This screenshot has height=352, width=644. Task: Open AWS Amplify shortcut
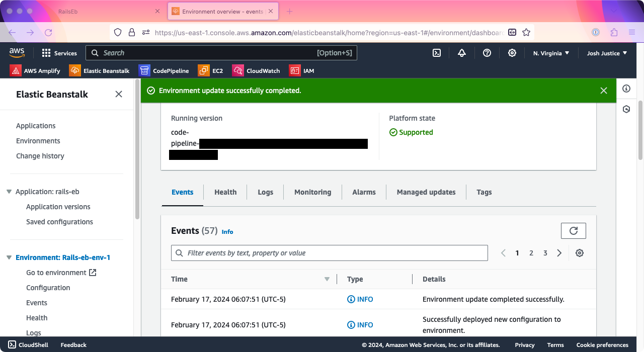(x=35, y=71)
